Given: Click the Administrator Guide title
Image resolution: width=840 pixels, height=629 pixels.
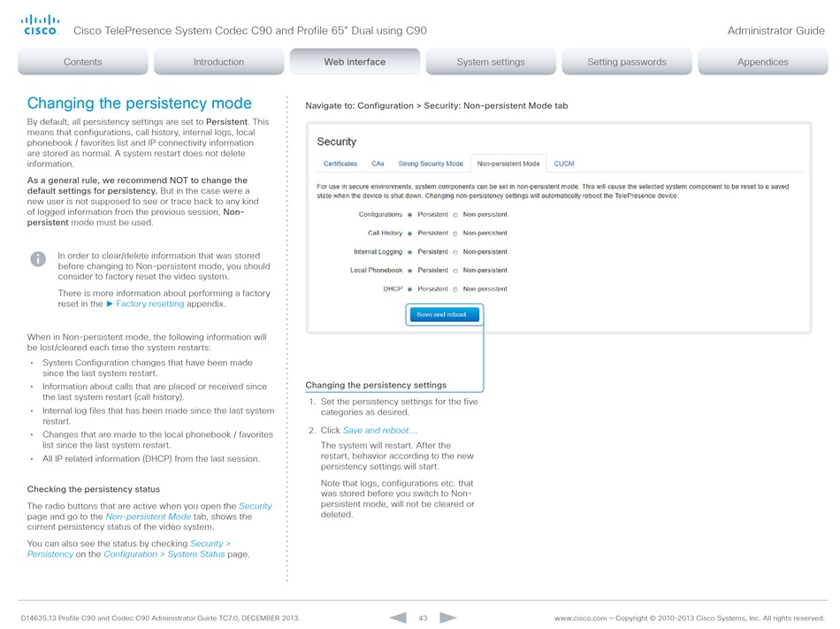Looking at the screenshot, I should pos(775,31).
